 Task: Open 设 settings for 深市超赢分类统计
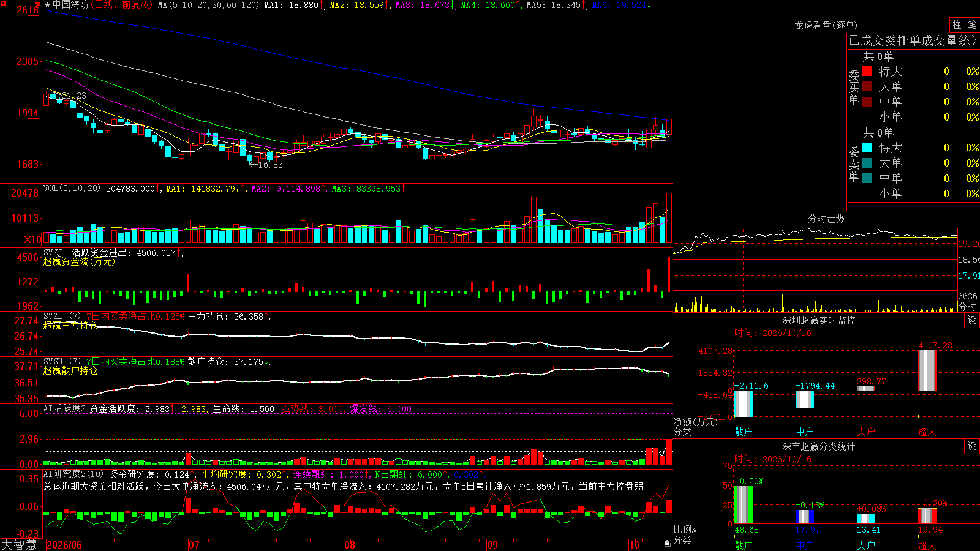pyautogui.click(x=972, y=446)
